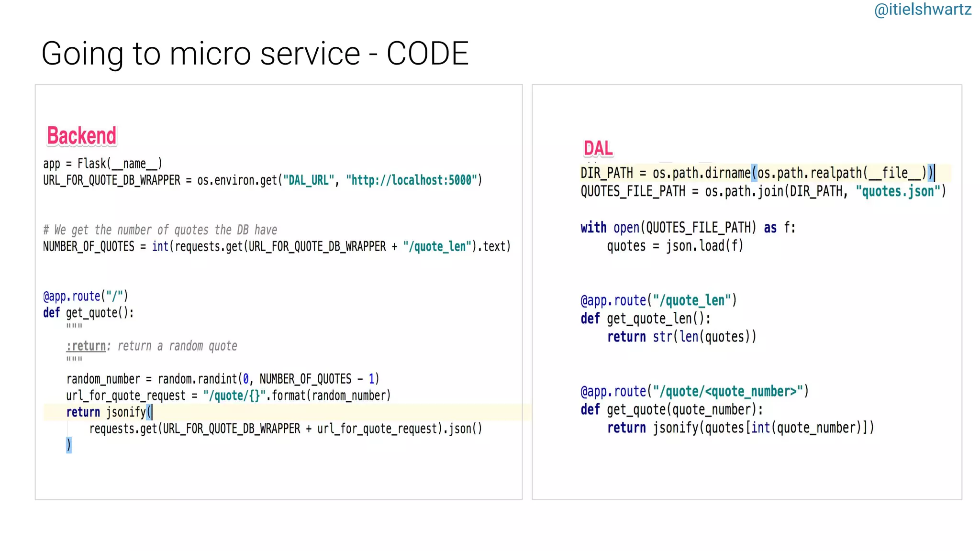Click the http://localhost:5000 string
The height and width of the screenshot is (551, 980).
tap(412, 180)
